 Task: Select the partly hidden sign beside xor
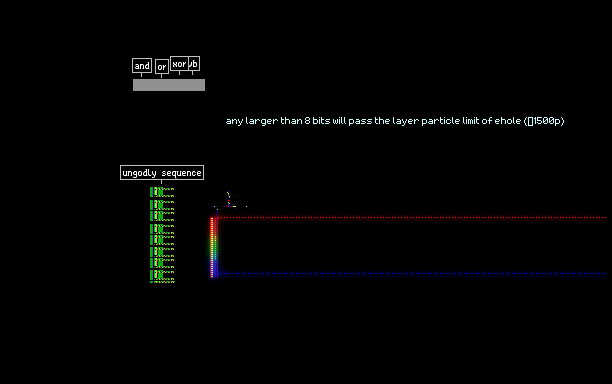click(x=194, y=64)
